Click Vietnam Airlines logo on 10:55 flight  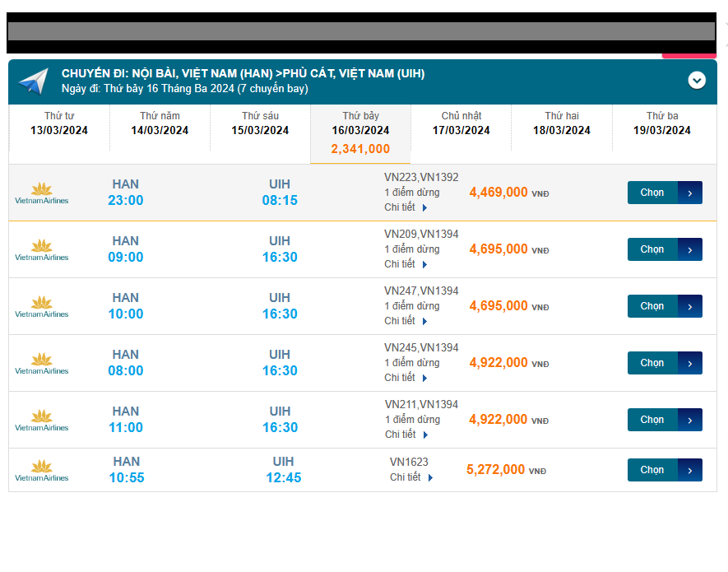click(x=42, y=471)
